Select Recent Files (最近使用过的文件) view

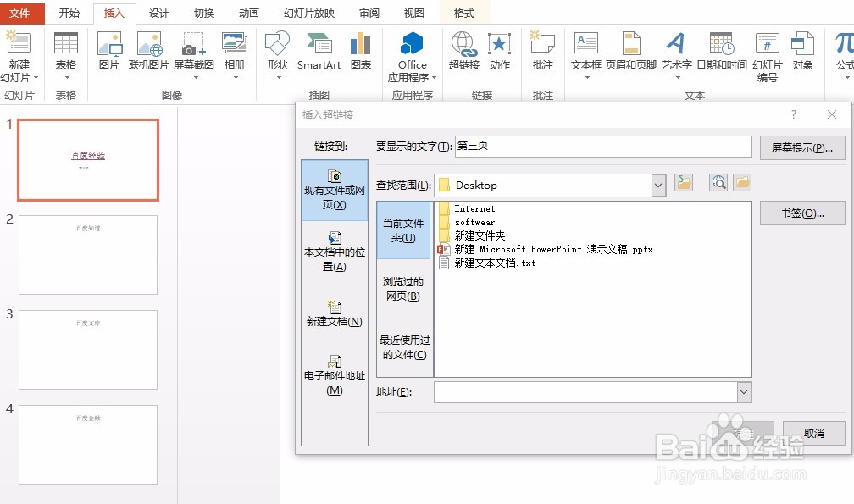403,347
